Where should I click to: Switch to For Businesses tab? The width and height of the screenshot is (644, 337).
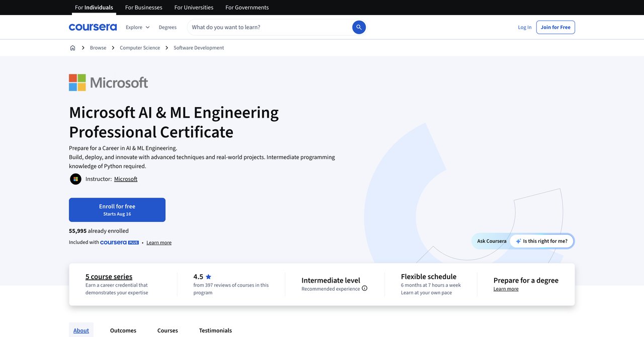point(143,8)
